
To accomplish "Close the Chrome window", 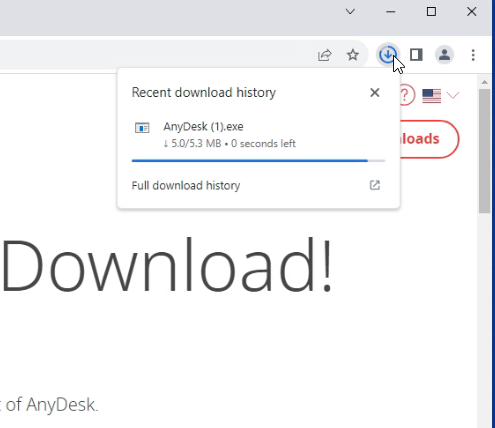I will click(x=472, y=12).
